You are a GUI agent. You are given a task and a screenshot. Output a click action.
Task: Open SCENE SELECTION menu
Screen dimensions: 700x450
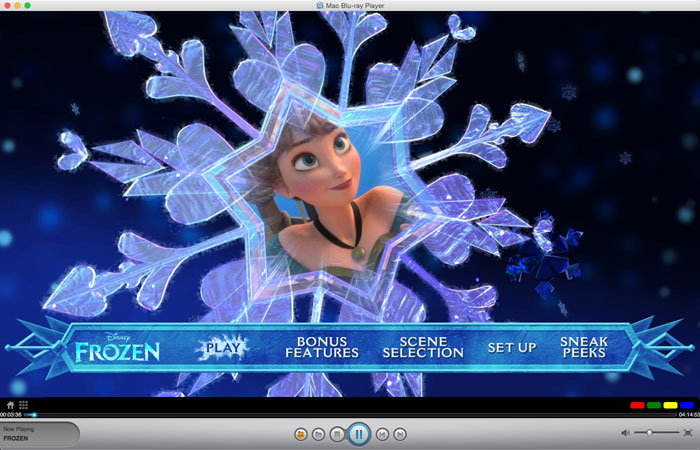(x=423, y=347)
